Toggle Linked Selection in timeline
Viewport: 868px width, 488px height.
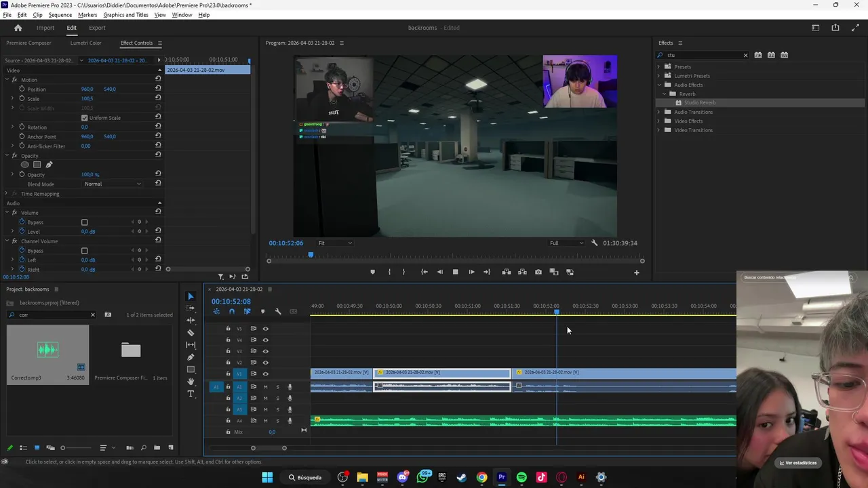pyautogui.click(x=247, y=312)
